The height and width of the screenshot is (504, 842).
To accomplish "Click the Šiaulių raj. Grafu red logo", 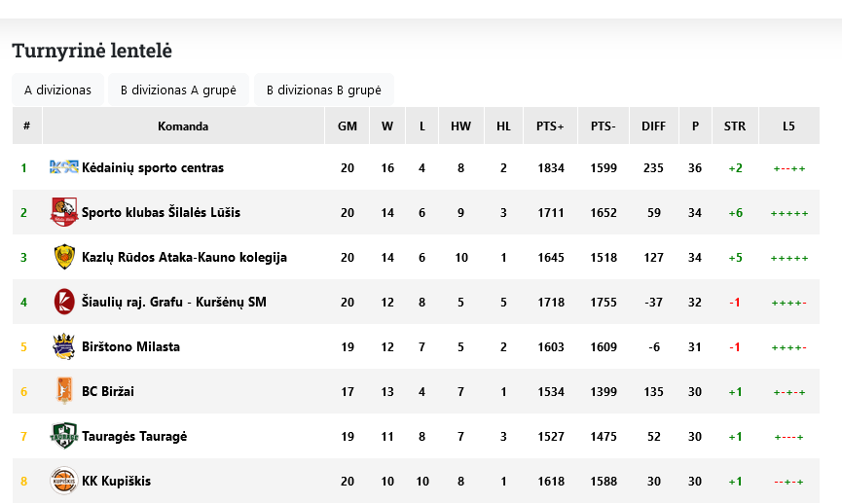I will click(x=64, y=302).
